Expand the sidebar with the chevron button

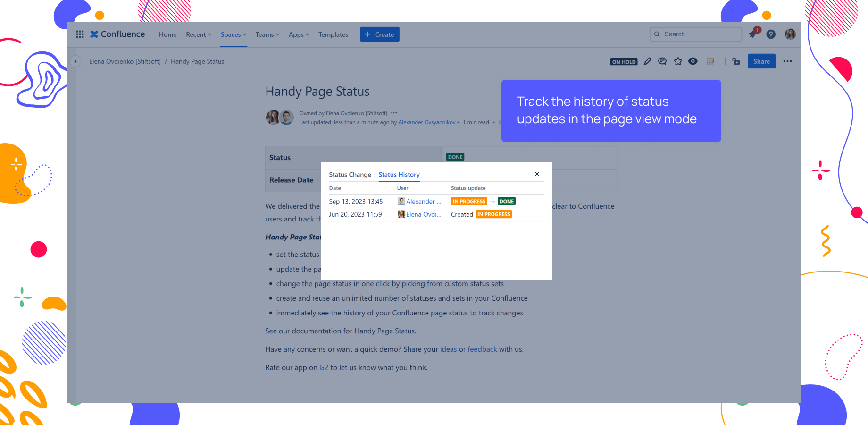tap(75, 61)
